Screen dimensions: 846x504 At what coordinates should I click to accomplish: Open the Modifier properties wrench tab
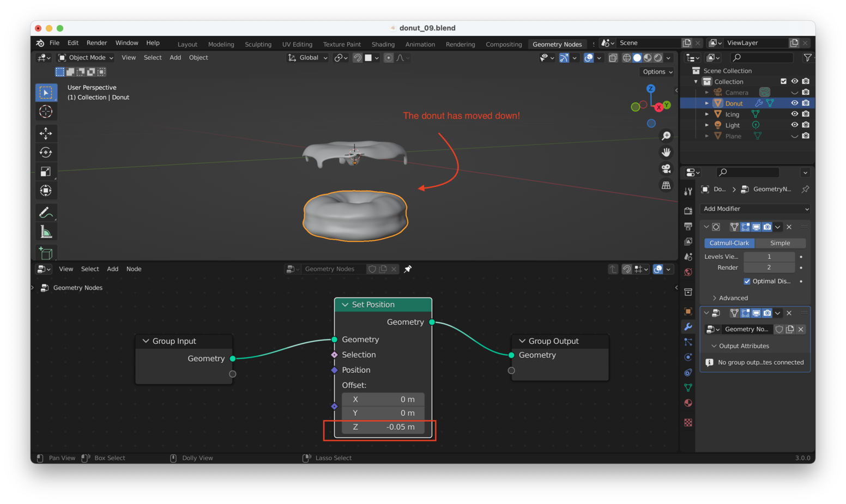pos(688,327)
